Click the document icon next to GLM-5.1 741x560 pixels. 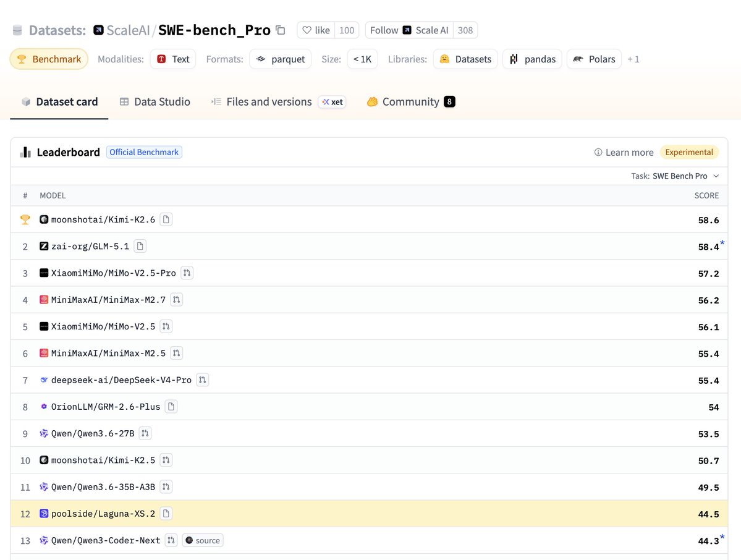(x=140, y=246)
